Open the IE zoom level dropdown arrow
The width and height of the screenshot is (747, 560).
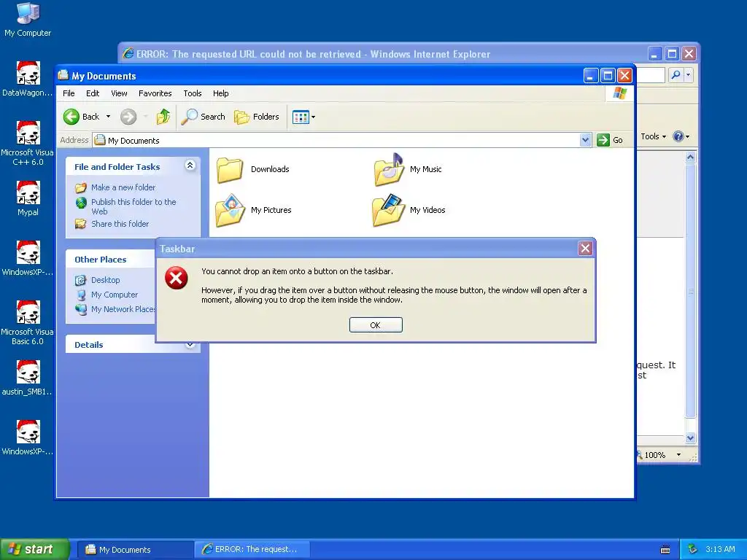click(678, 455)
